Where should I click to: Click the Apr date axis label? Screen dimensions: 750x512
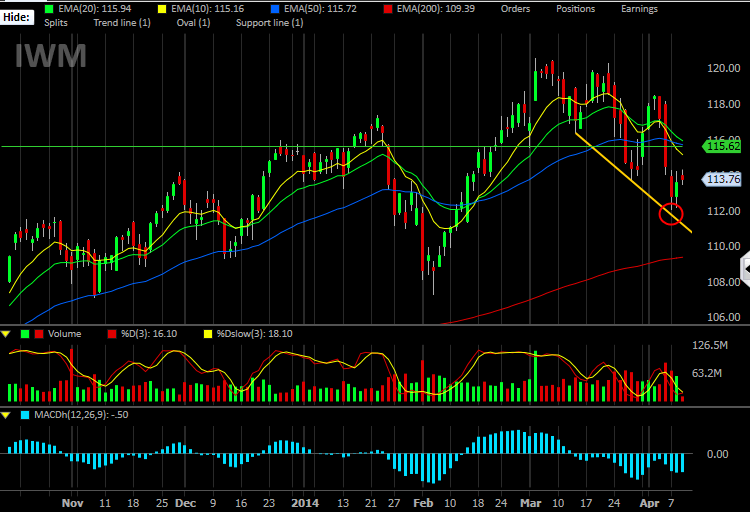tap(650, 503)
